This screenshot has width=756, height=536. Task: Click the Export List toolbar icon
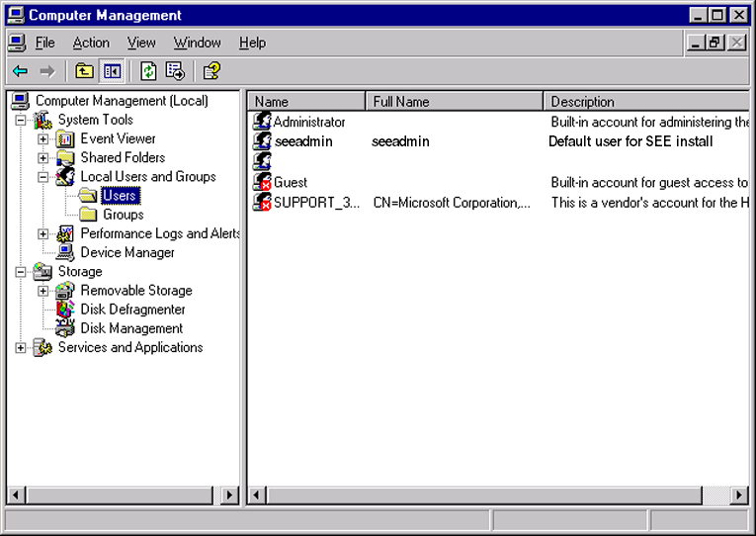click(x=175, y=71)
